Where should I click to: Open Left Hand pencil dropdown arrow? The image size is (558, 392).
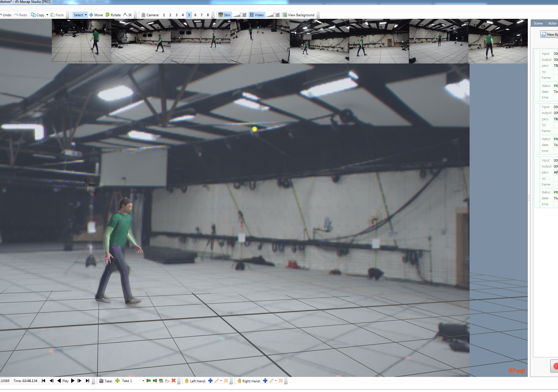pyautogui.click(x=221, y=381)
